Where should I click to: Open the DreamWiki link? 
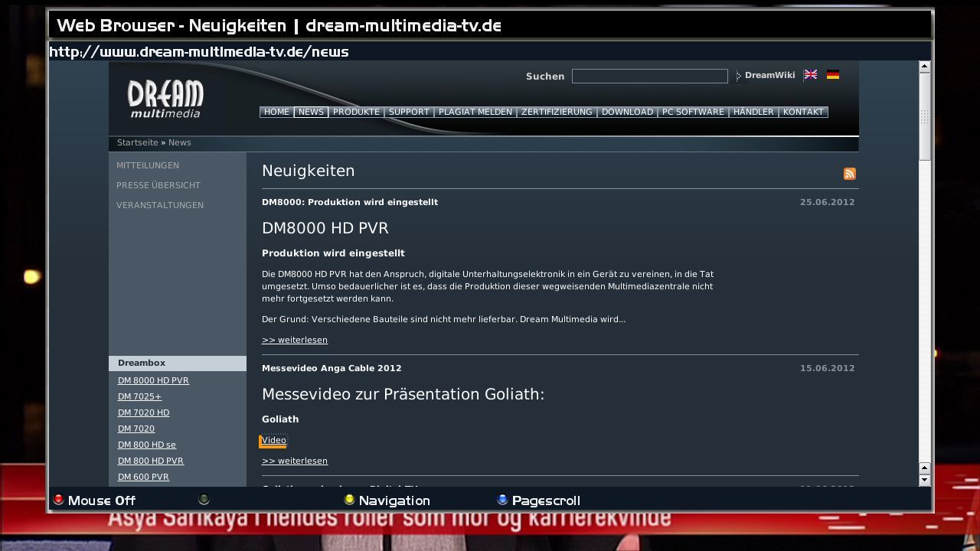point(769,75)
